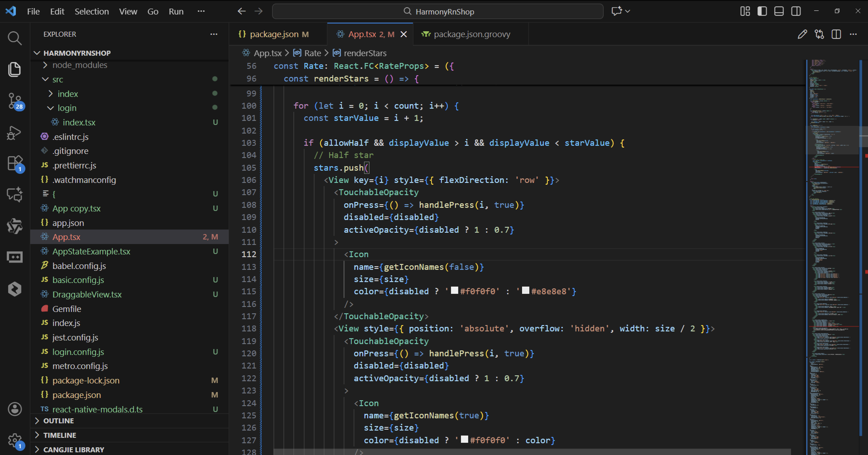
Task: Open Run and Debug view
Action: pyautogui.click(x=14, y=132)
